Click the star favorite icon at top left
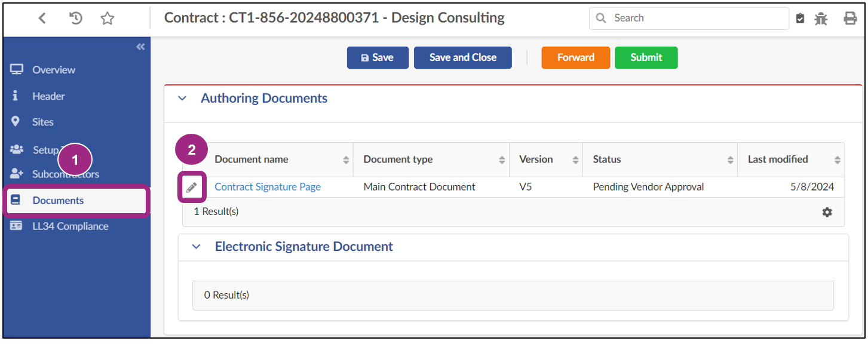Image resolution: width=868 pixels, height=344 pixels. tap(107, 18)
